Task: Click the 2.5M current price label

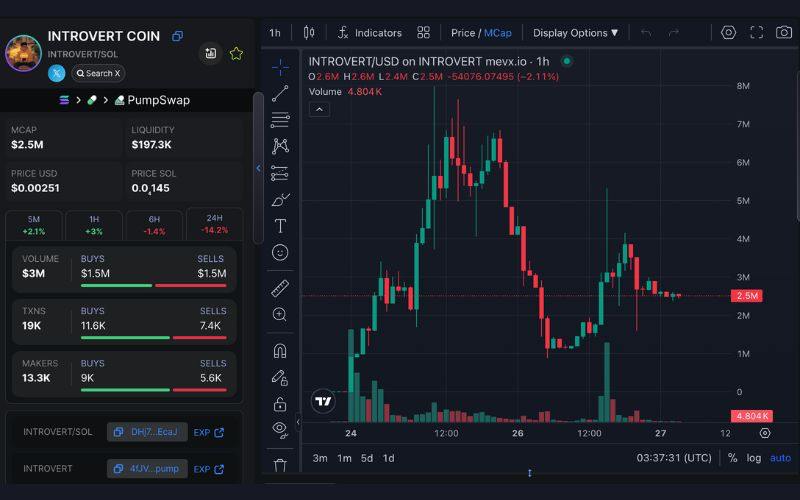Action: [x=747, y=296]
